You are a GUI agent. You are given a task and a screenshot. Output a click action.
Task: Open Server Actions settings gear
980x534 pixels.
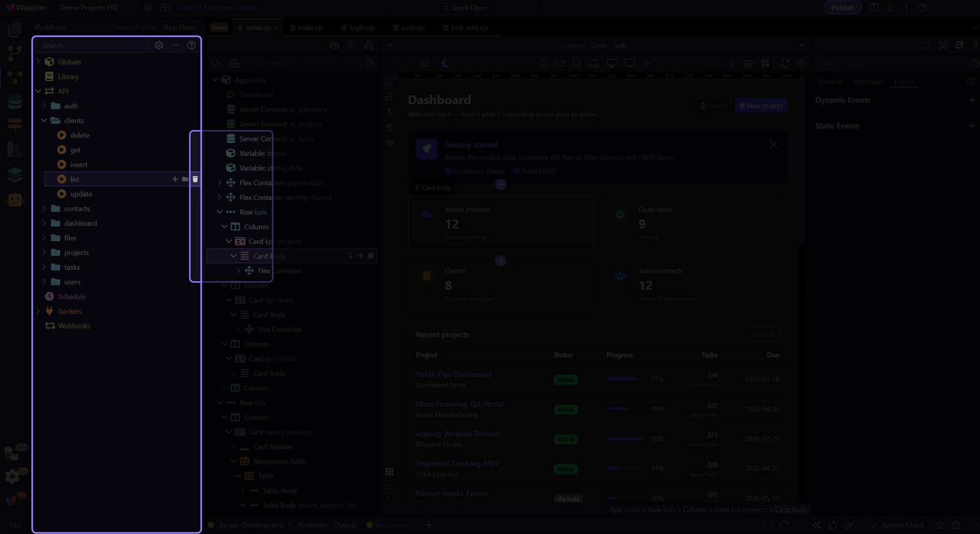pos(159,45)
